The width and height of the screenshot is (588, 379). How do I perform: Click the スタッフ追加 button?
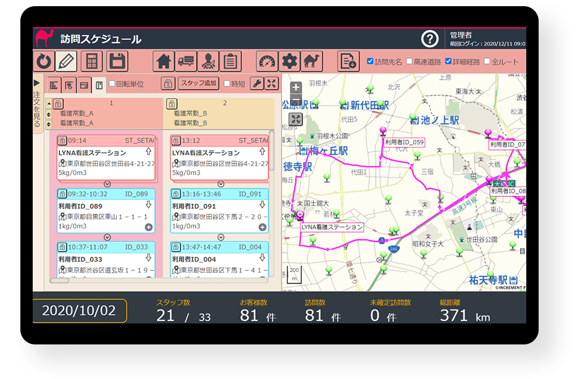[x=199, y=83]
